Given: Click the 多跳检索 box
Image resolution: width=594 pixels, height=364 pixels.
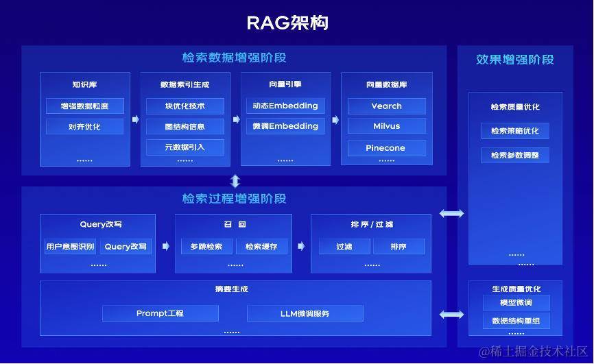Looking at the screenshot, I should point(206,247).
